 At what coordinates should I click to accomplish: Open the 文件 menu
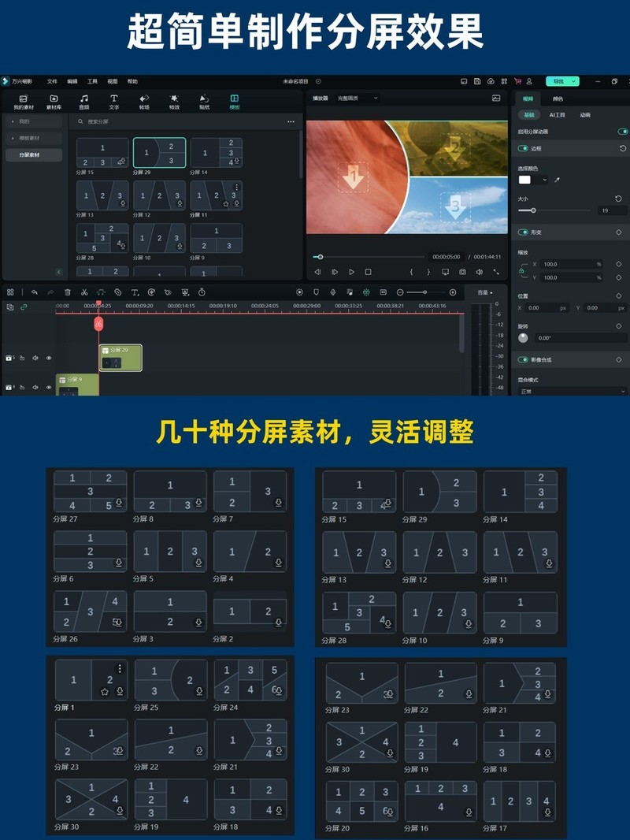(x=52, y=81)
